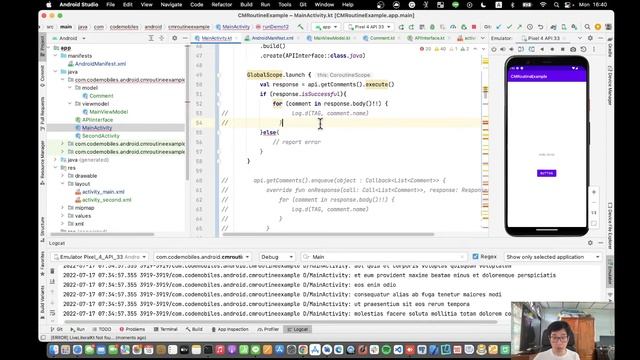Screen dimensions: 640x360
Task: Expand the mipmap folder
Action: (x=63, y=208)
